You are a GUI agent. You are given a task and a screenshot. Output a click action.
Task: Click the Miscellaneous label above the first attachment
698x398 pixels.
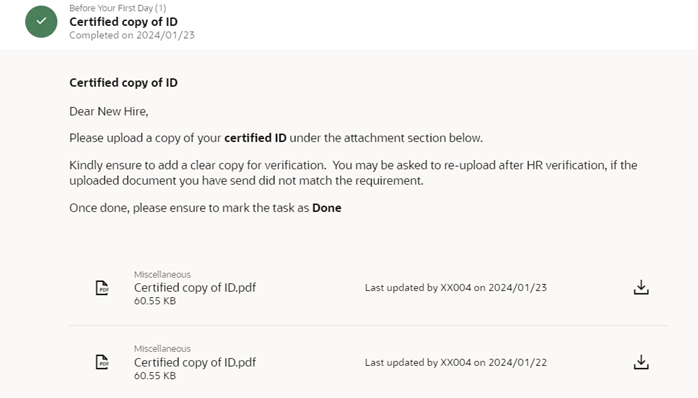click(x=162, y=275)
